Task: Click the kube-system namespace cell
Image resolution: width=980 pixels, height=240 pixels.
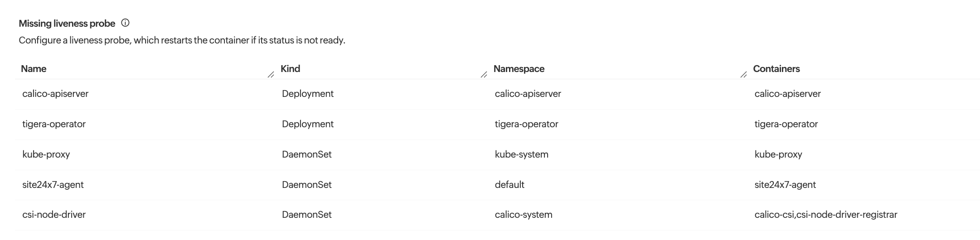Action: (521, 154)
